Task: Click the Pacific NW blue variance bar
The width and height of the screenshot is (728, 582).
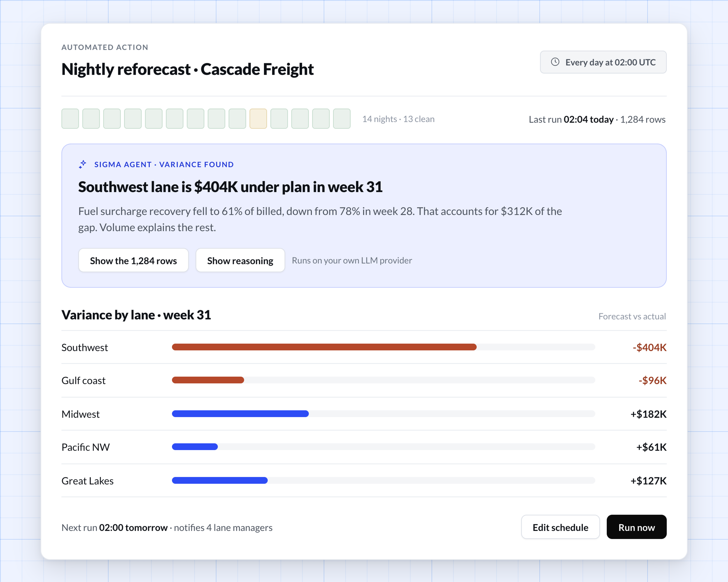Action: click(195, 447)
